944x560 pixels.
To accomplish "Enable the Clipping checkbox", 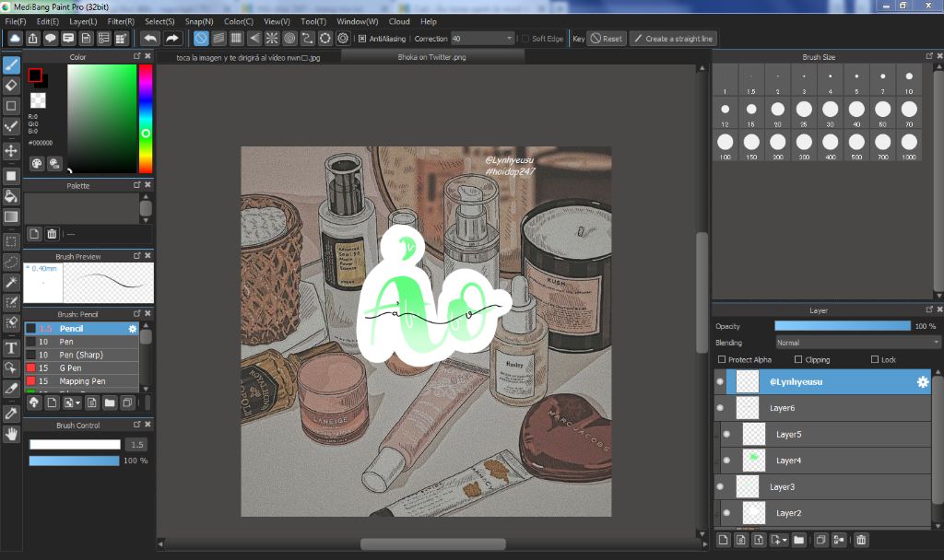I will tap(798, 360).
